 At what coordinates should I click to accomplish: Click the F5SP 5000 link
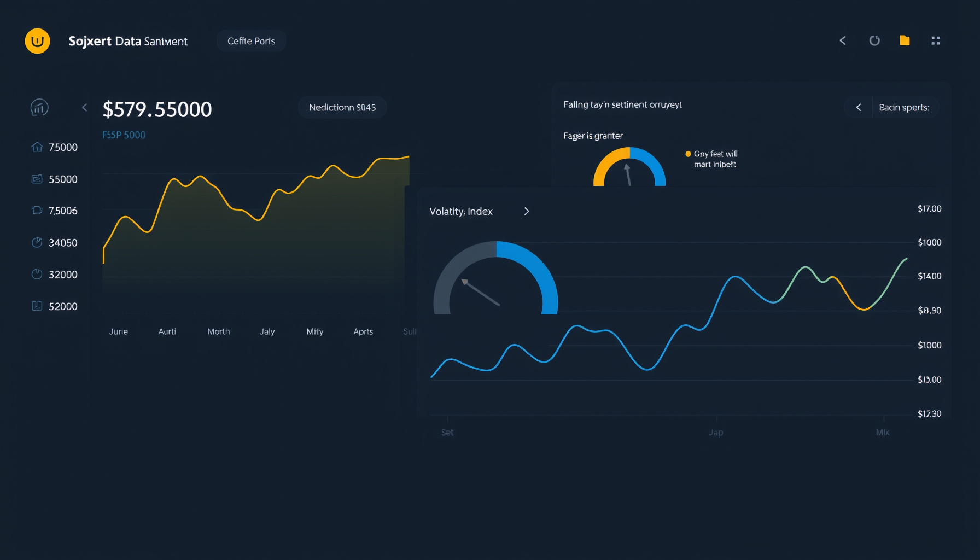pyautogui.click(x=124, y=135)
